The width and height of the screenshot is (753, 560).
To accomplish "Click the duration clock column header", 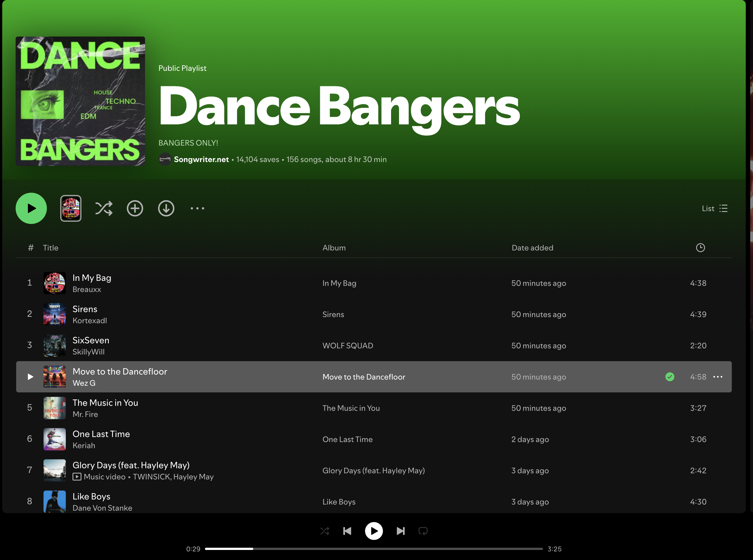I will 700,247.
